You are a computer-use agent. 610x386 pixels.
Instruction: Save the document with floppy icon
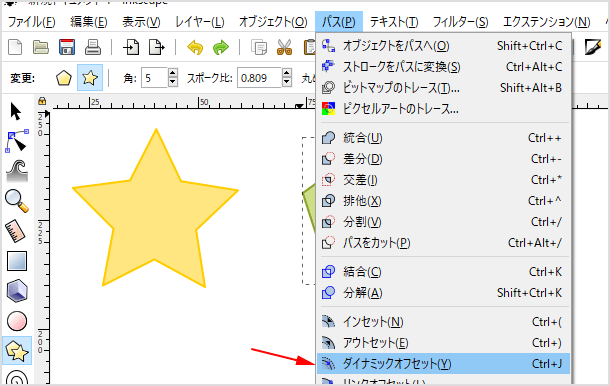point(67,47)
